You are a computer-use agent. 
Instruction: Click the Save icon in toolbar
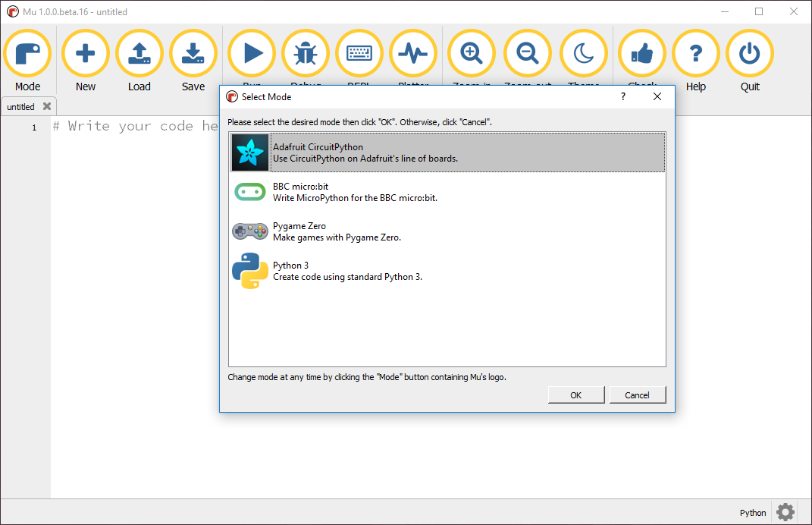pos(193,53)
